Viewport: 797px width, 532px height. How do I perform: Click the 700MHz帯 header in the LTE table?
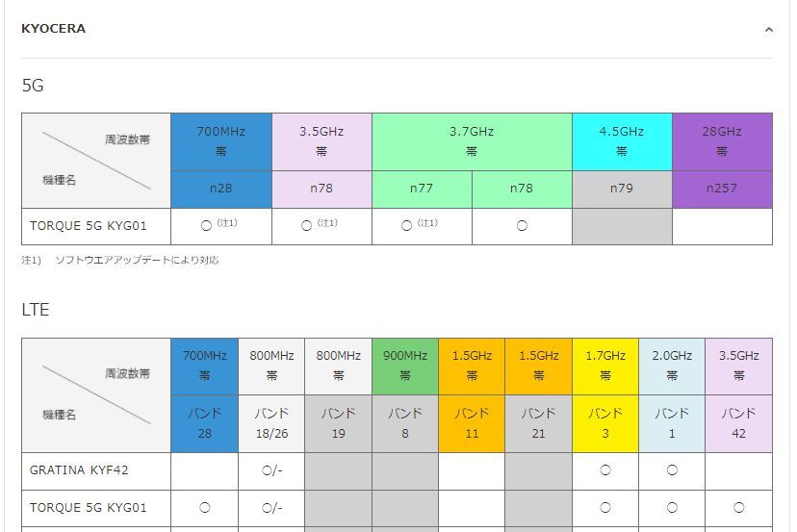(204, 367)
